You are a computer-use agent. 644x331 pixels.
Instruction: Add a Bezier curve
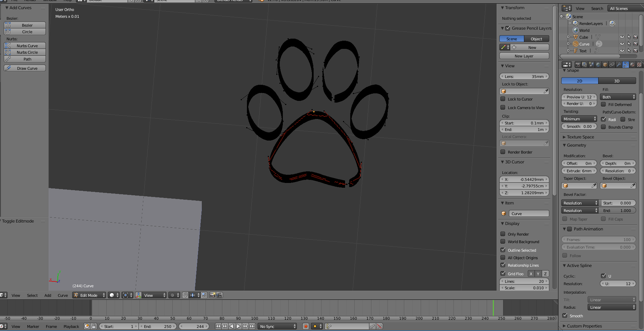click(x=25, y=25)
